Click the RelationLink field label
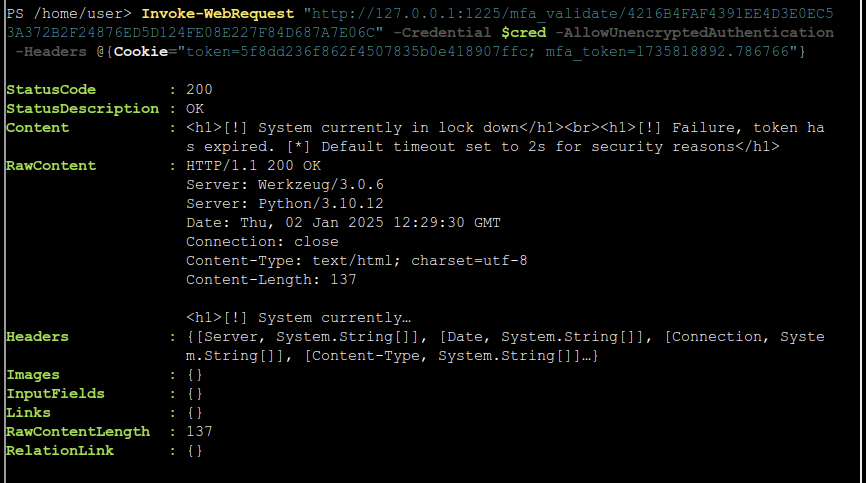The image size is (866, 483). click(x=60, y=450)
